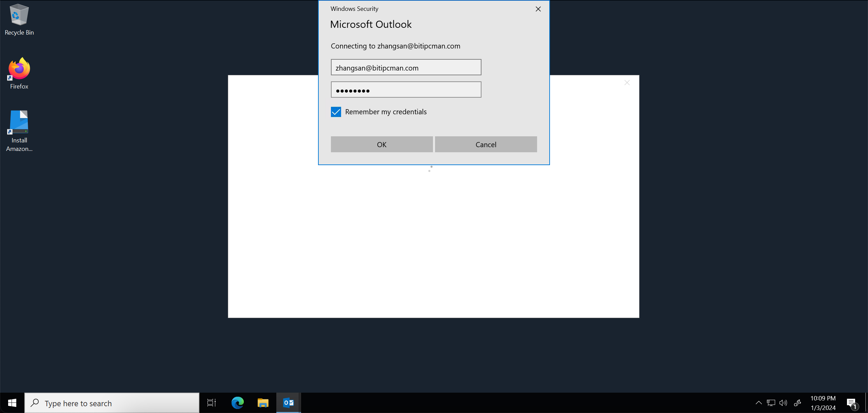Uncheck Remember my credentials
Image resolution: width=868 pixels, height=413 pixels.
tap(336, 112)
